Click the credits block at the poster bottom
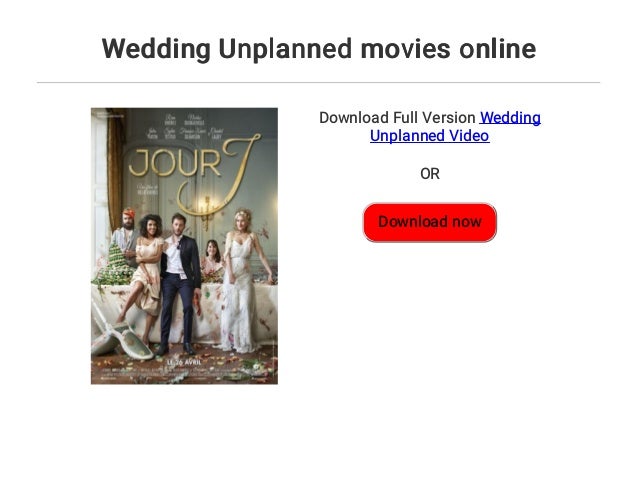Image resolution: width=638 pixels, height=479 pixels. 184,373
